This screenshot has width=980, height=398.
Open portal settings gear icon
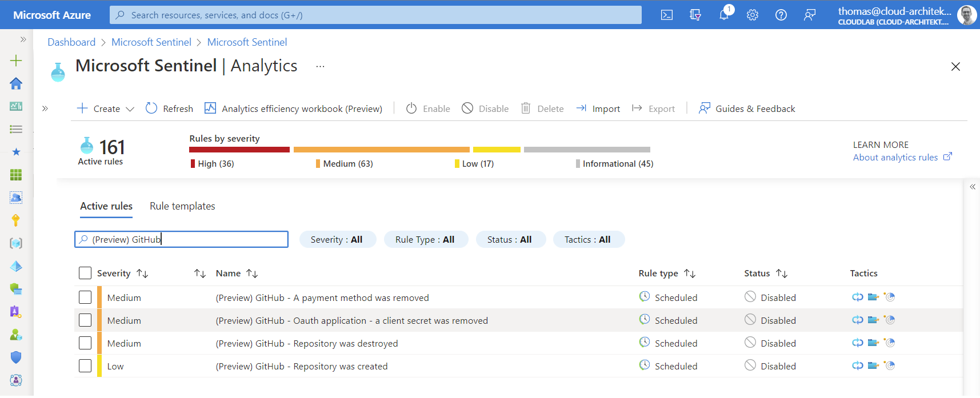[x=753, y=15]
